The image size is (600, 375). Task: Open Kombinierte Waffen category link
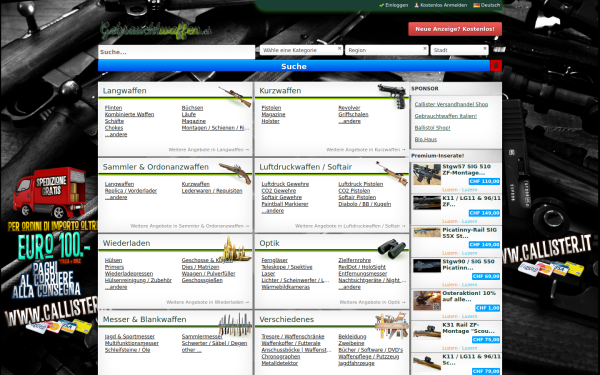pos(129,114)
